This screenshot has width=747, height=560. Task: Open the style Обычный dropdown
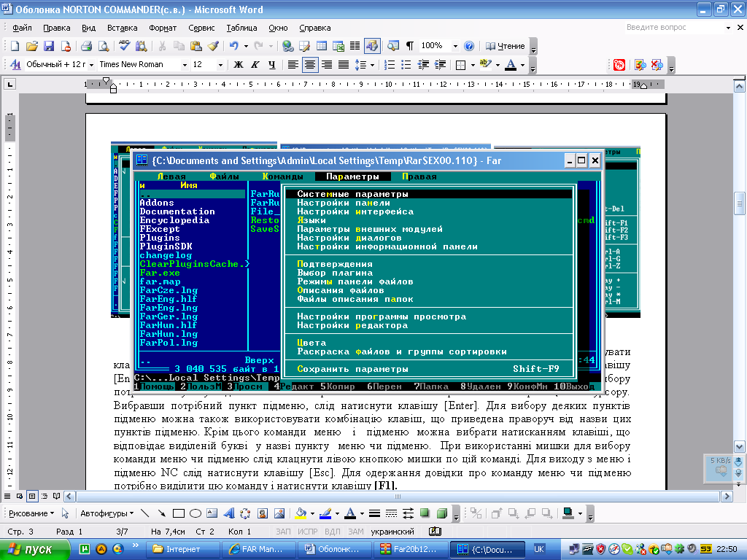coord(90,65)
